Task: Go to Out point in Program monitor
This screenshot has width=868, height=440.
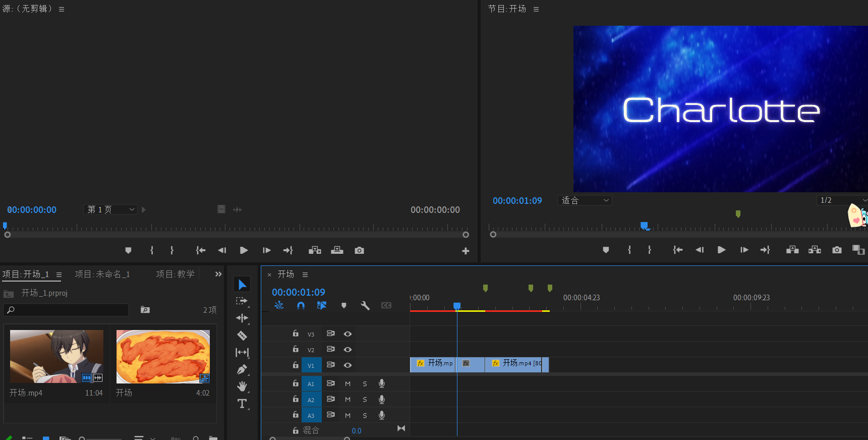Action: coord(765,250)
